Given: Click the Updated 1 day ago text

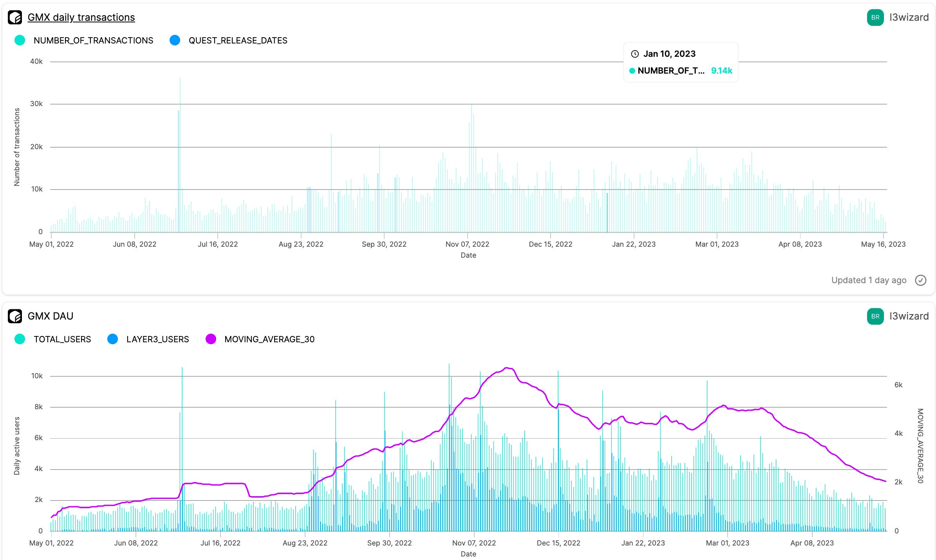Looking at the screenshot, I should 868,280.
